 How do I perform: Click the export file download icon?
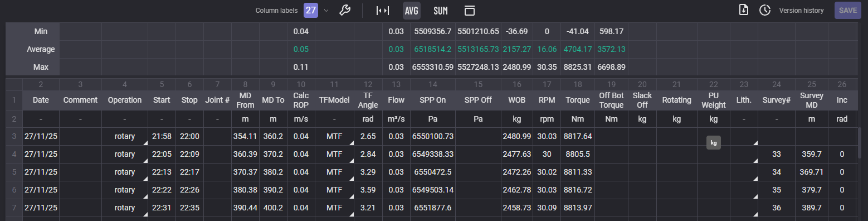click(743, 10)
